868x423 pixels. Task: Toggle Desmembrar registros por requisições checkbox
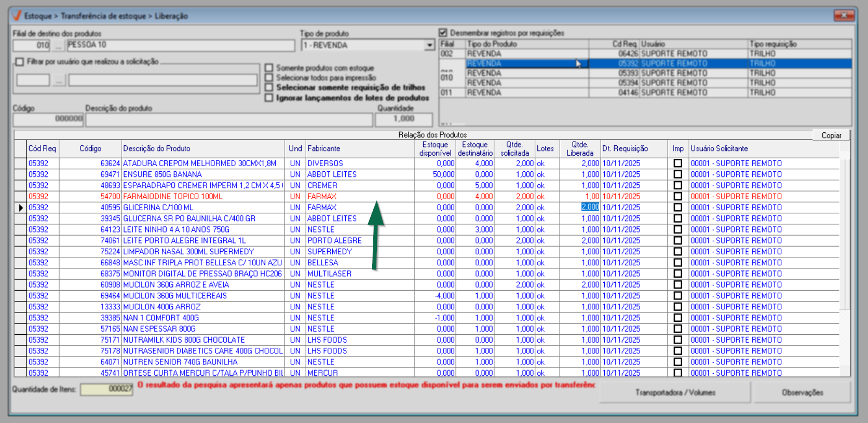[x=443, y=33]
